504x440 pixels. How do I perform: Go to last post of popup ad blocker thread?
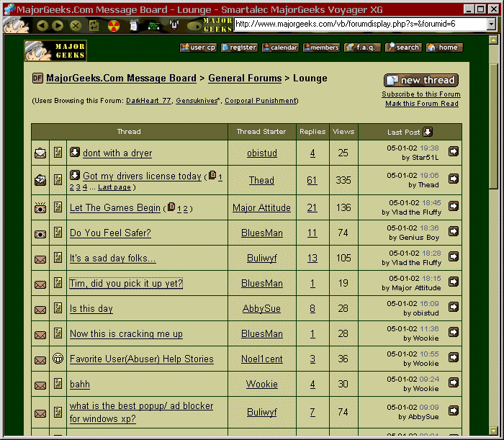tap(454, 410)
